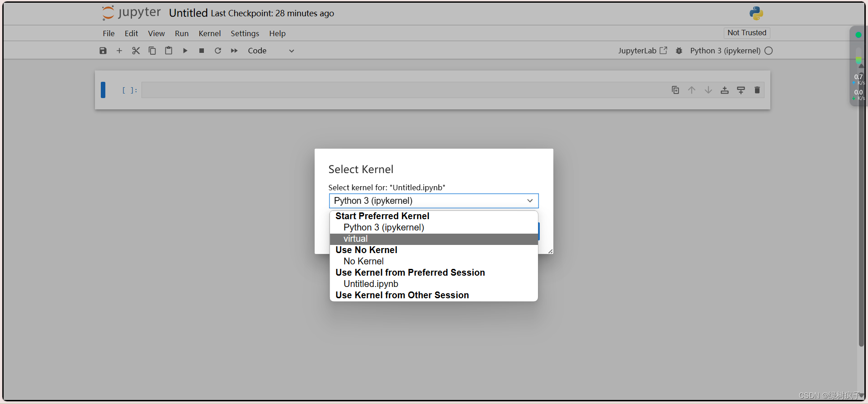Open the notebook in JupyterLab

[x=642, y=51]
